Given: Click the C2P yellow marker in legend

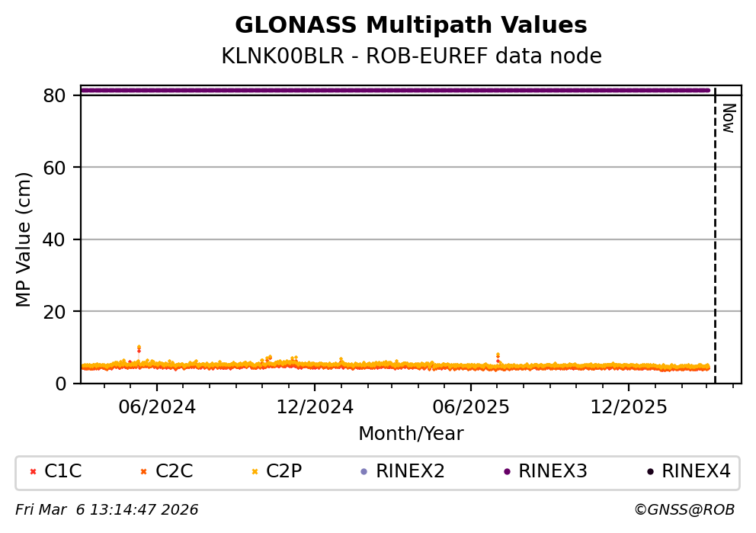Looking at the screenshot, I should 255,472.
